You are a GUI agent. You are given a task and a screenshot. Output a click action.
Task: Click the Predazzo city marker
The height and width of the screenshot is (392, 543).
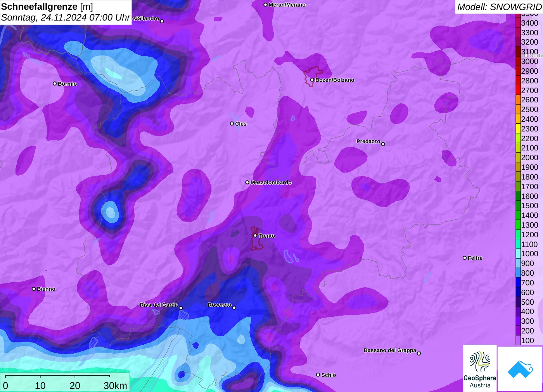pos(383,144)
